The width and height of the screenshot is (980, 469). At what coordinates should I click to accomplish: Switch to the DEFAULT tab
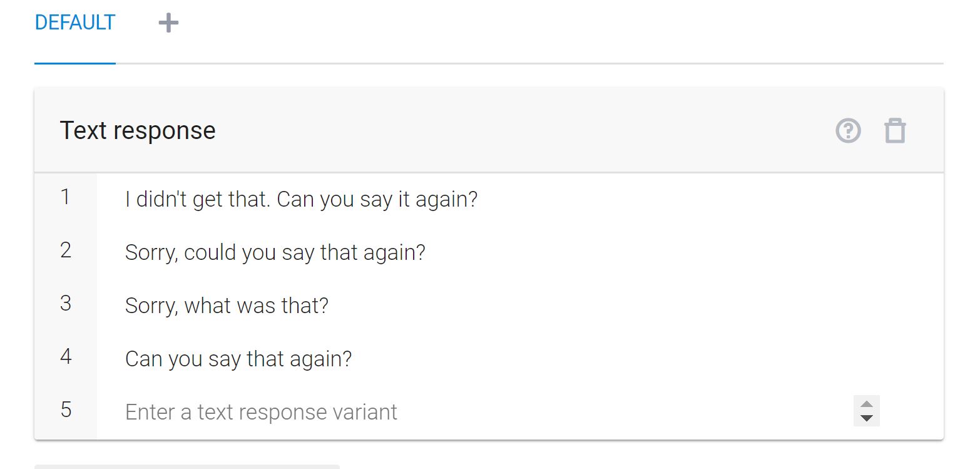[75, 23]
